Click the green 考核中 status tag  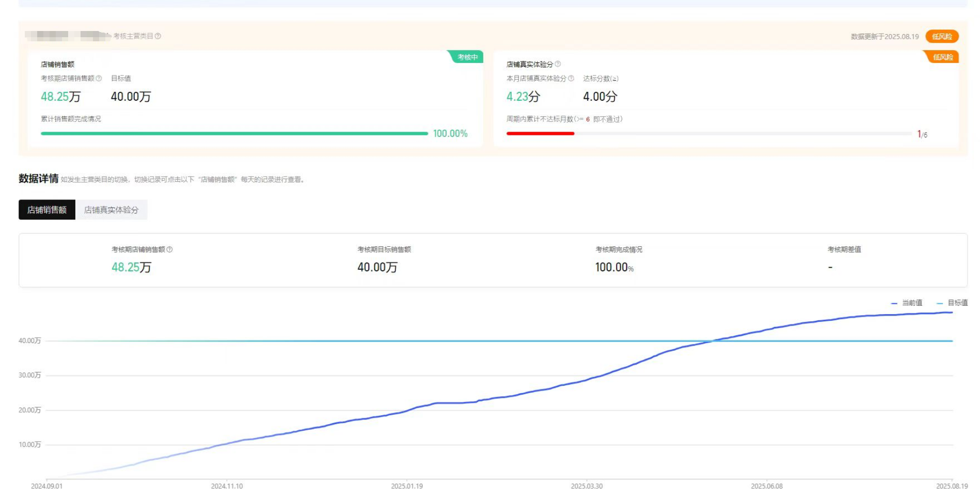point(467,57)
